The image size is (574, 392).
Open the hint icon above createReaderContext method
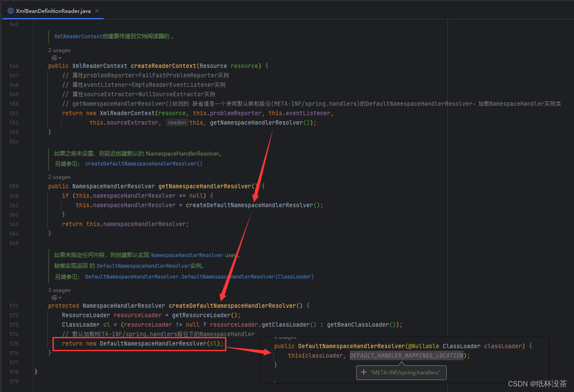coord(56,58)
